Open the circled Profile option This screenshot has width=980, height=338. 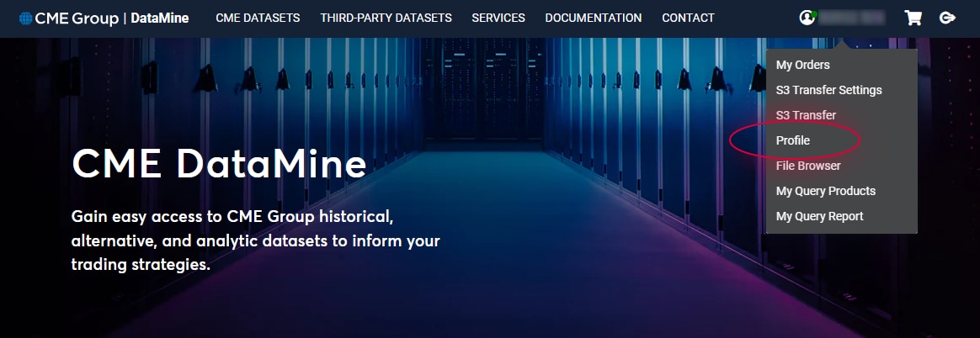coord(793,140)
